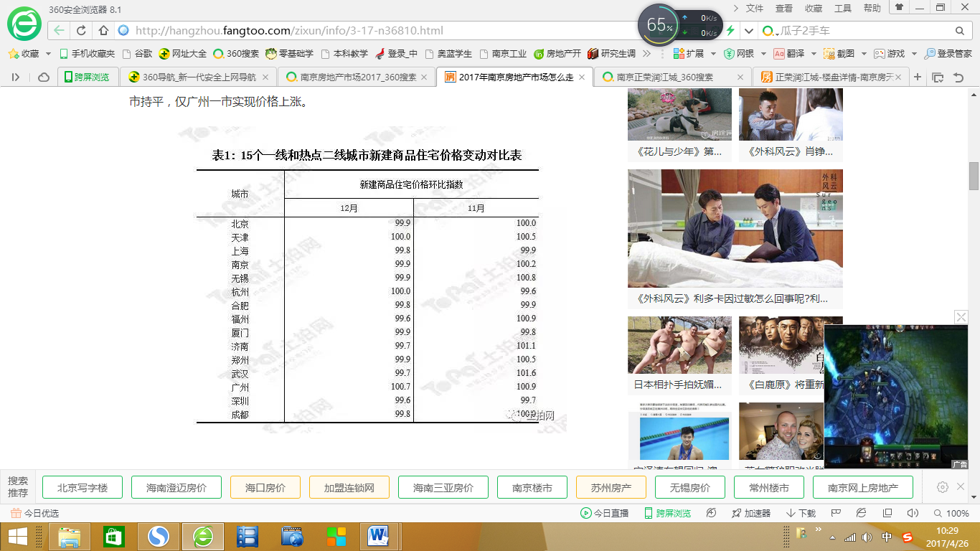
Task: Click the 无锡房价 search suggestion
Action: pyautogui.click(x=690, y=487)
